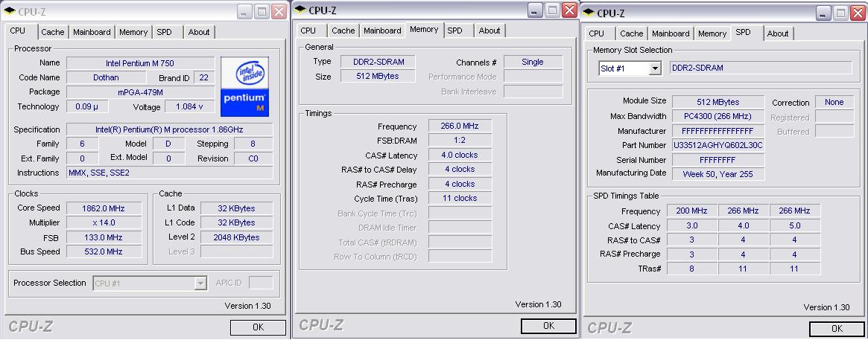This screenshot has width=868, height=340.
Task: Click the Part Number value U33512AGHYQ602L30C
Action: pos(718,145)
